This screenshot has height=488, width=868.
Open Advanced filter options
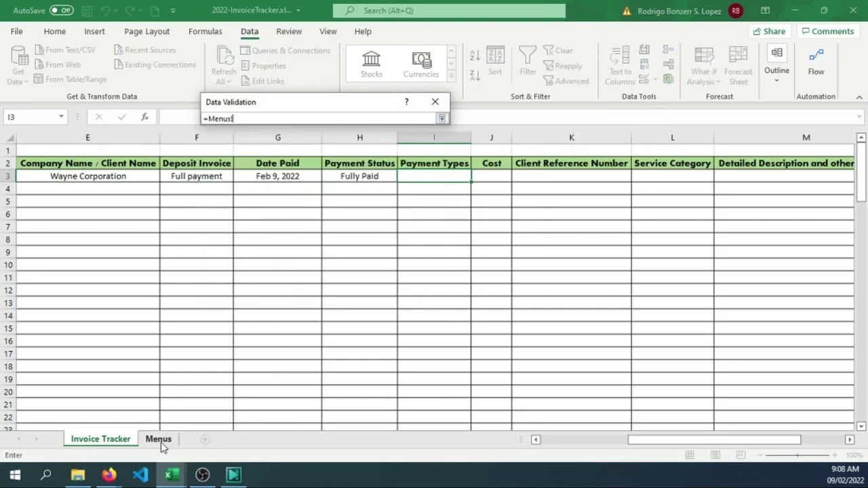coord(566,81)
